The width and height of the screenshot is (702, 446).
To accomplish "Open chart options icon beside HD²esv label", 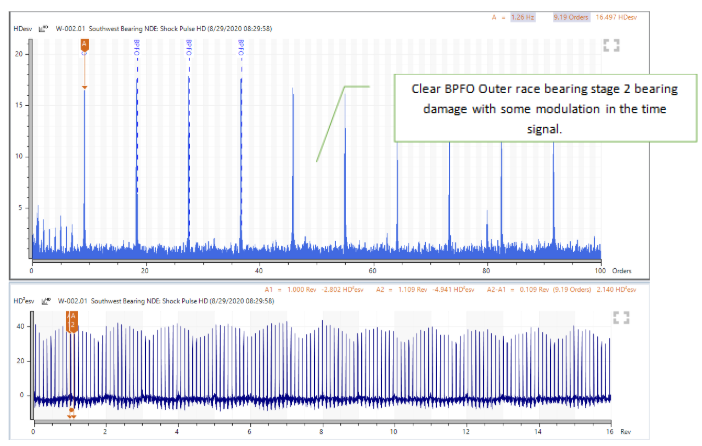I will (44, 300).
